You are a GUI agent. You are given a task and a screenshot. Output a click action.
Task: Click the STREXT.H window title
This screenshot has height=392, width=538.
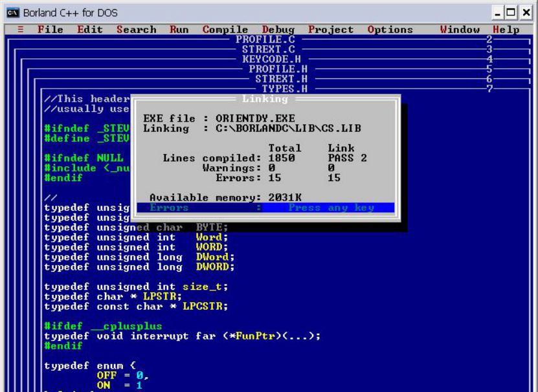(275, 78)
